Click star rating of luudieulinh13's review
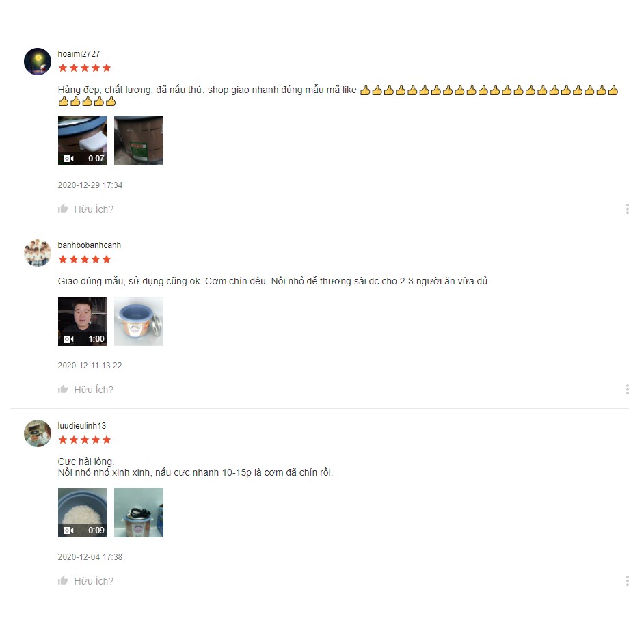This screenshot has width=644, height=644. click(85, 440)
